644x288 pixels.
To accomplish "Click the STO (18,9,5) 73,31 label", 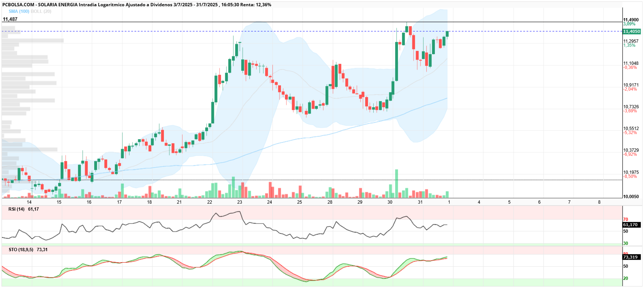I will (28, 250).
